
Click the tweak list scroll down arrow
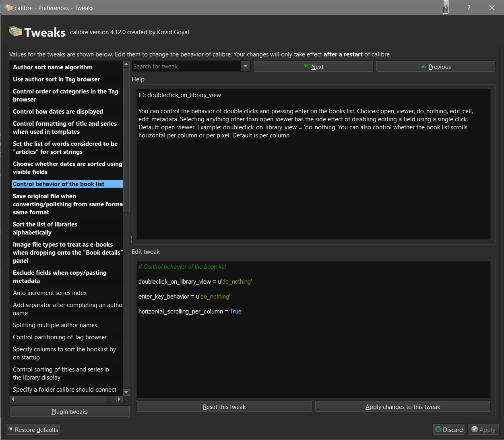coord(126,392)
